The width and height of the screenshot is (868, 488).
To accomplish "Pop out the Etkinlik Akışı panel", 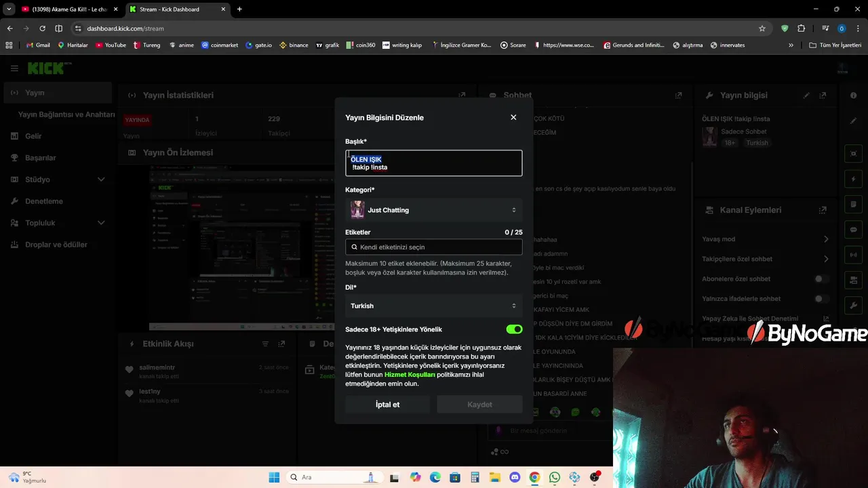I will click(x=281, y=344).
